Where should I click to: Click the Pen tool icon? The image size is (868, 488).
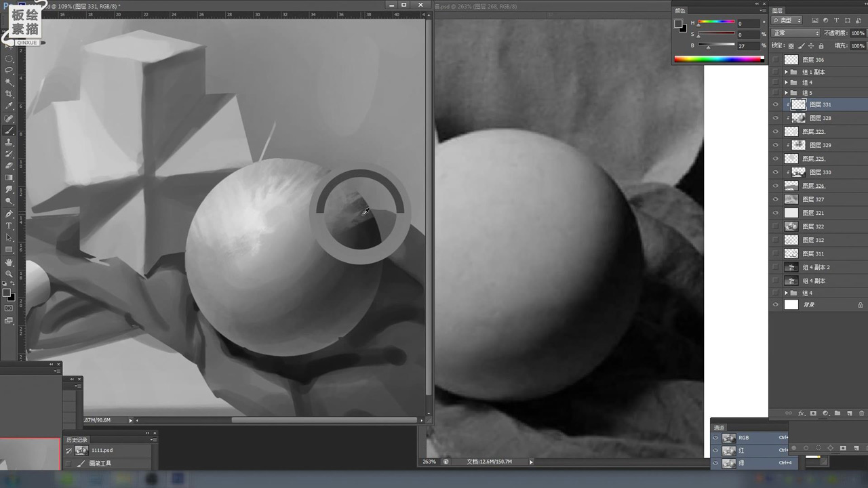9,213
